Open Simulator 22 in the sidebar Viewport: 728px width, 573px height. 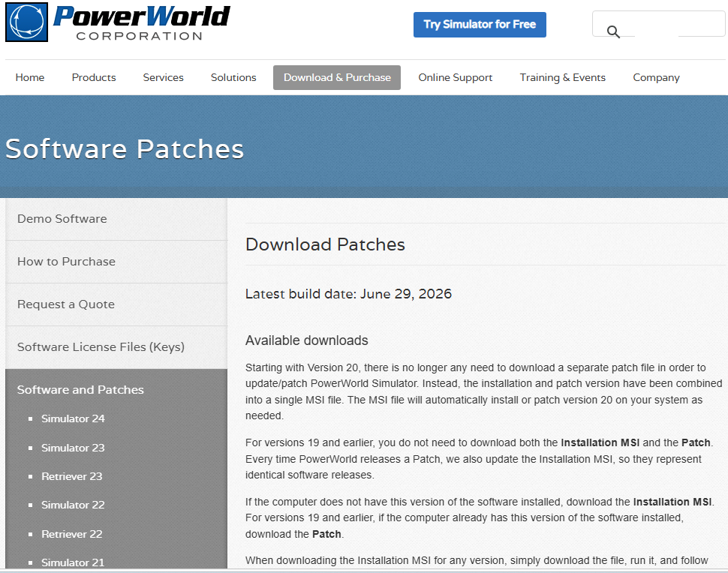(x=73, y=505)
